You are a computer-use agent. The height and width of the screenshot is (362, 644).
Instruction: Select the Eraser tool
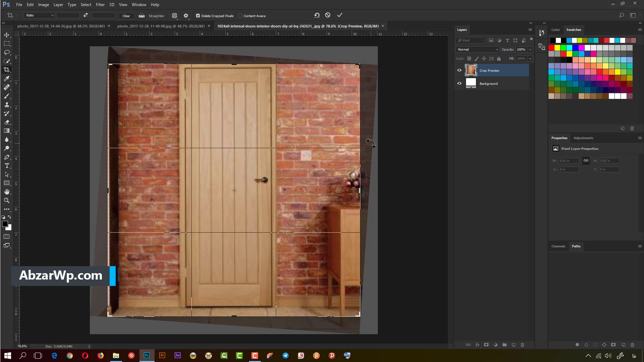point(7,122)
